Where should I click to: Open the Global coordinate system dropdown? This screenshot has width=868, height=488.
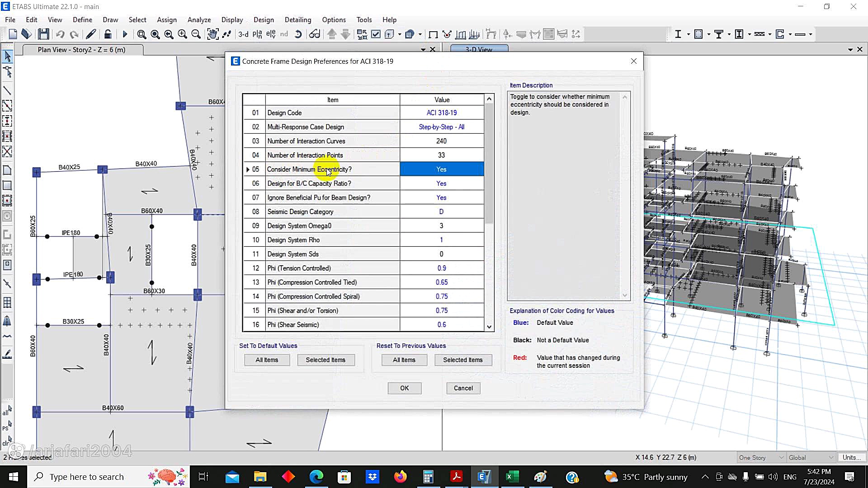point(811,458)
